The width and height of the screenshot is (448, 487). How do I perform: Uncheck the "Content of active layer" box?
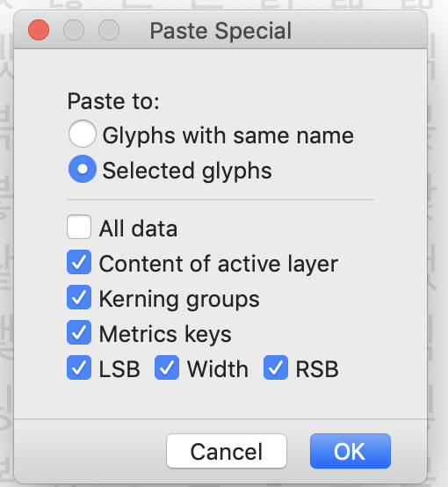pos(79,262)
